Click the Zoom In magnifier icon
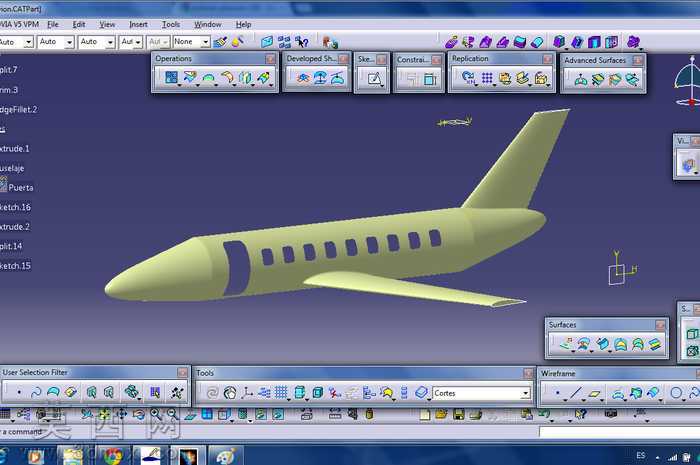Image resolution: width=700 pixels, height=465 pixels. (155, 414)
